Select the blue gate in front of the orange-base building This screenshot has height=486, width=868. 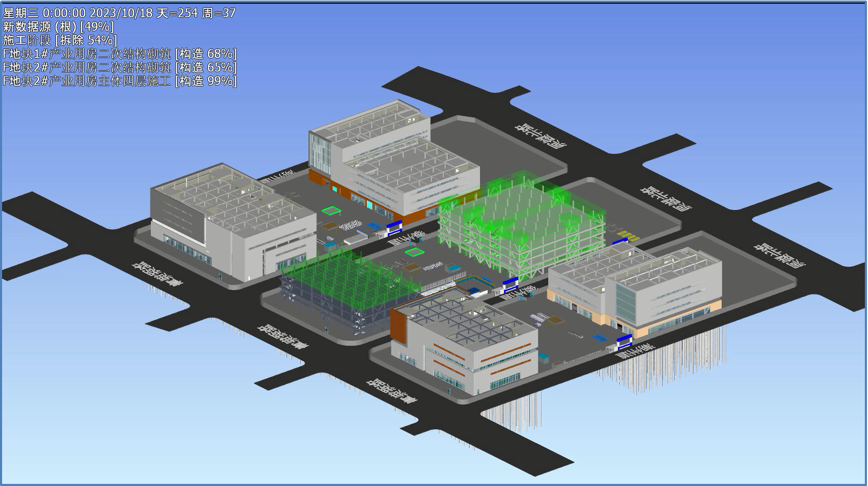click(394, 227)
